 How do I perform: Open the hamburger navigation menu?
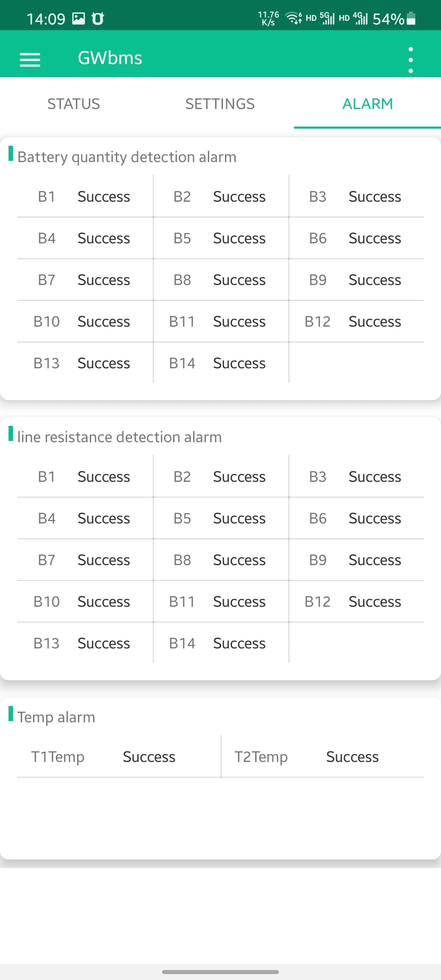click(x=30, y=60)
